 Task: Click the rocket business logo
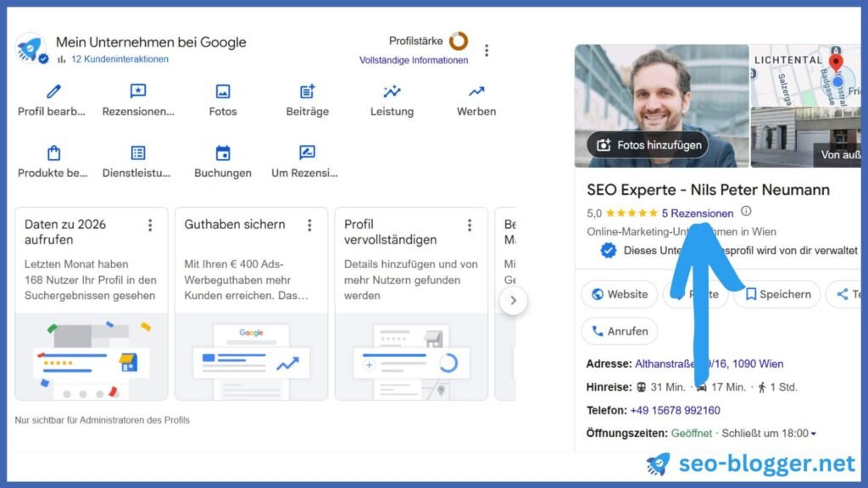click(x=31, y=48)
